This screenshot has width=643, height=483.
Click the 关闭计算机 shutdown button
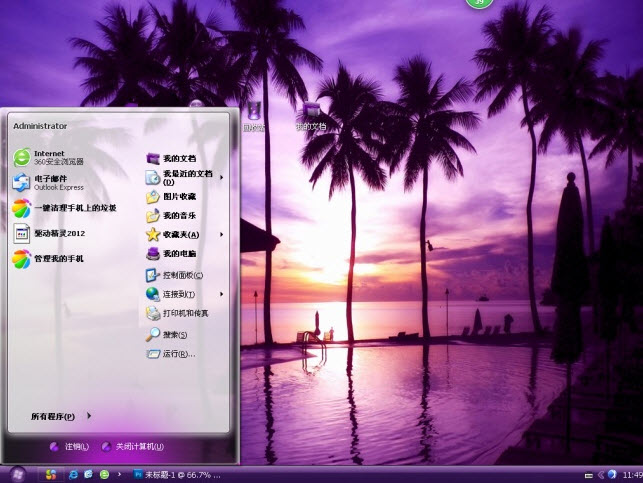click(x=132, y=446)
